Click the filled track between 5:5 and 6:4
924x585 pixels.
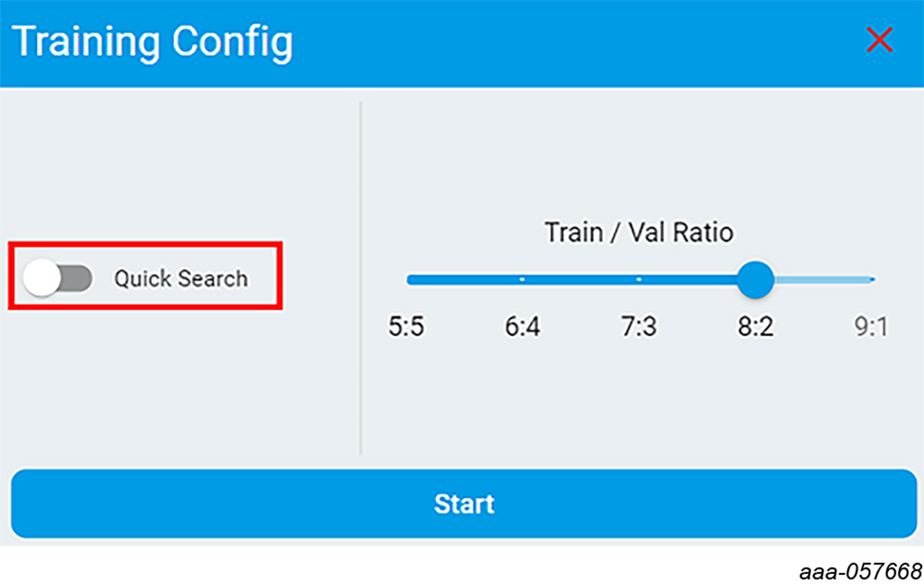tap(463, 279)
